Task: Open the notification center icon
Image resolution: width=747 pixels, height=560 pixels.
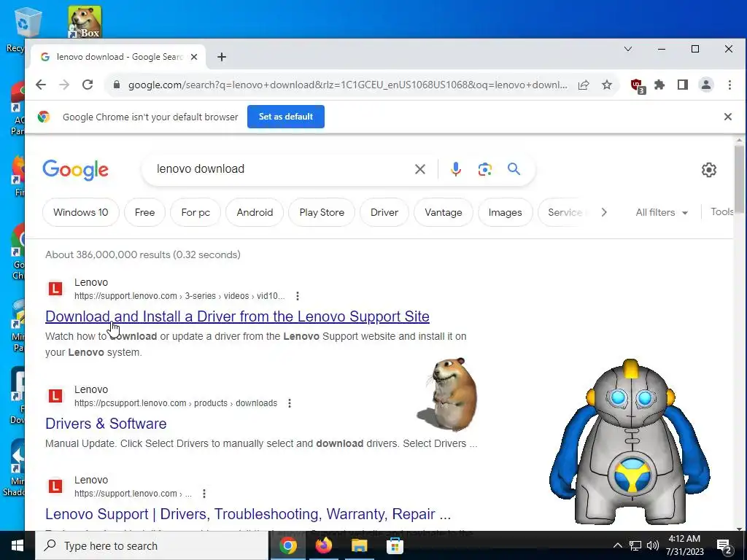Action: click(724, 547)
